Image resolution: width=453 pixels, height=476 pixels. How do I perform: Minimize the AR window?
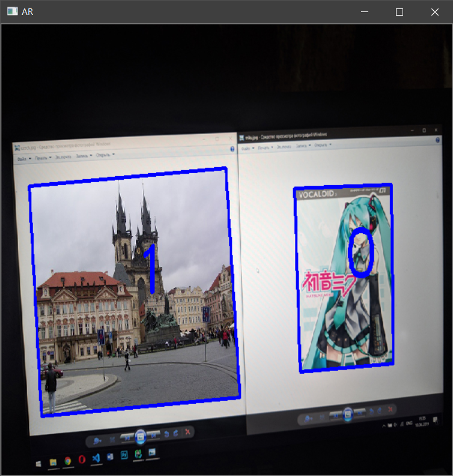click(x=365, y=12)
